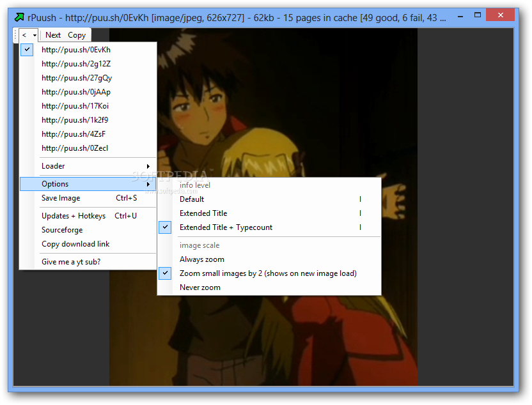Click the toolbar drag grip handle
This screenshot has height=405, width=532.
15,35
